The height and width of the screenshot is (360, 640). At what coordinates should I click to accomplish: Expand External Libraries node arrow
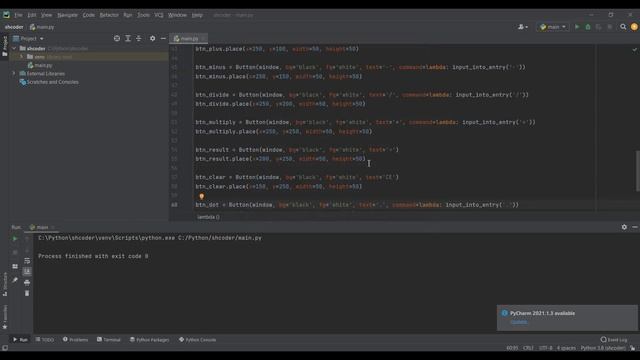(x=14, y=73)
